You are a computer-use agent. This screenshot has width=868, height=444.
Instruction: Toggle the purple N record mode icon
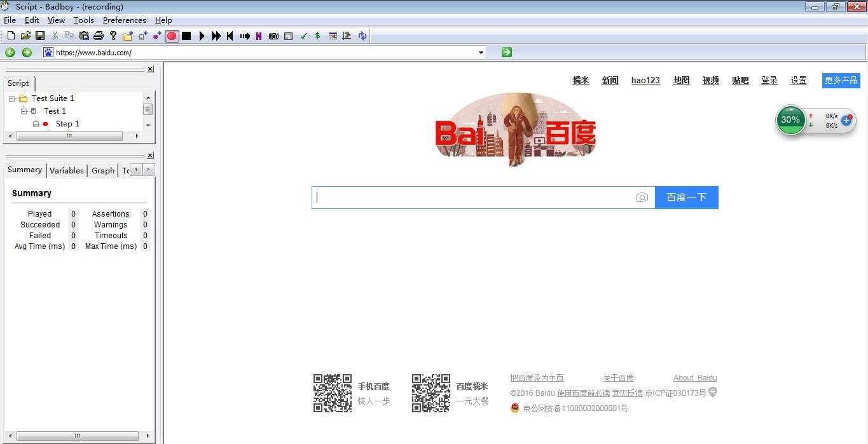[259, 36]
